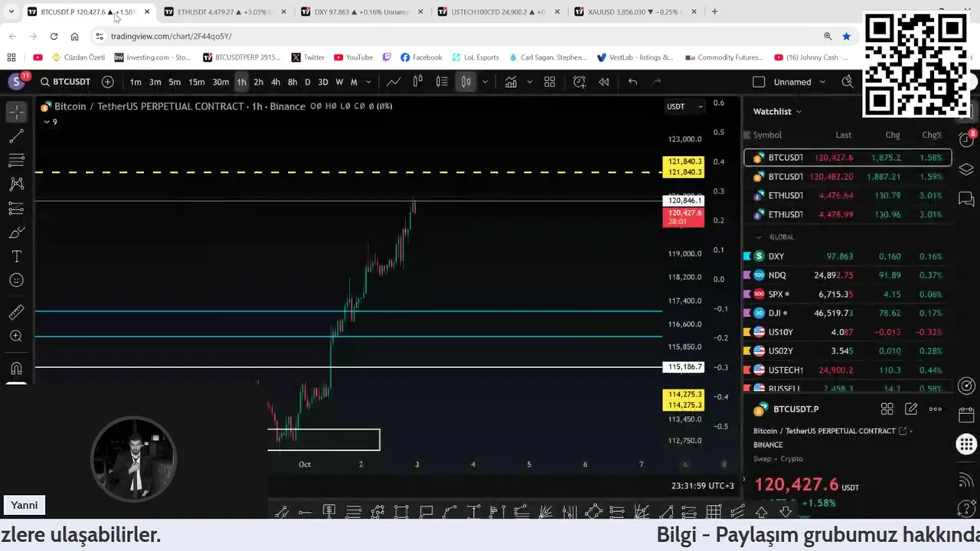The height and width of the screenshot is (551, 980).
Task: Select the crosshair cursor tool
Action: click(x=16, y=112)
